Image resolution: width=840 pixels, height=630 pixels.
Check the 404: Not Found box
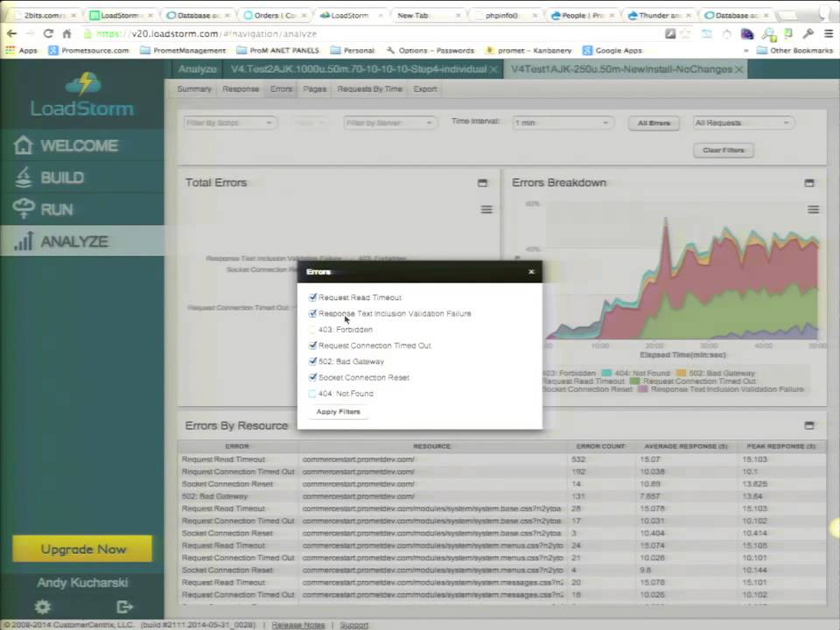313,394
